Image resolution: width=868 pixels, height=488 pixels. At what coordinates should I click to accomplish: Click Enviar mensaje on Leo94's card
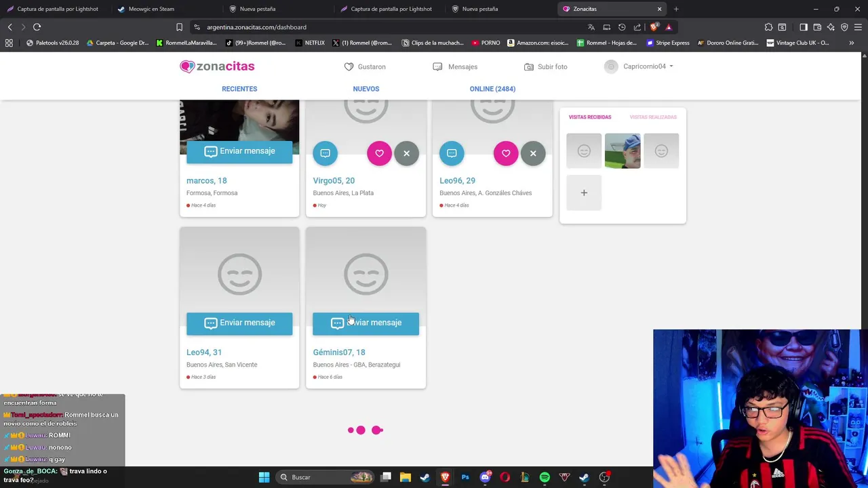tap(239, 323)
